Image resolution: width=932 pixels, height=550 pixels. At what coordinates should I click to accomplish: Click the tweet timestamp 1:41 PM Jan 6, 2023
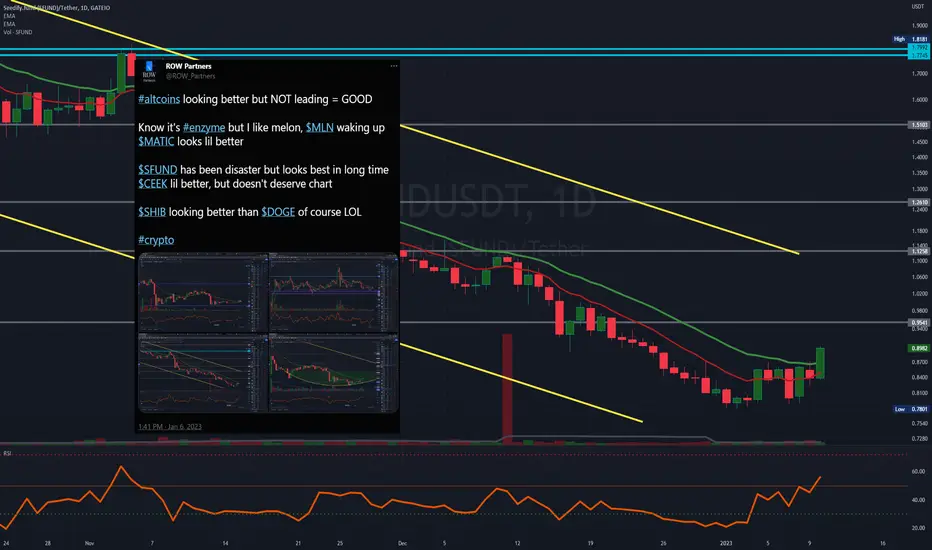[170, 426]
